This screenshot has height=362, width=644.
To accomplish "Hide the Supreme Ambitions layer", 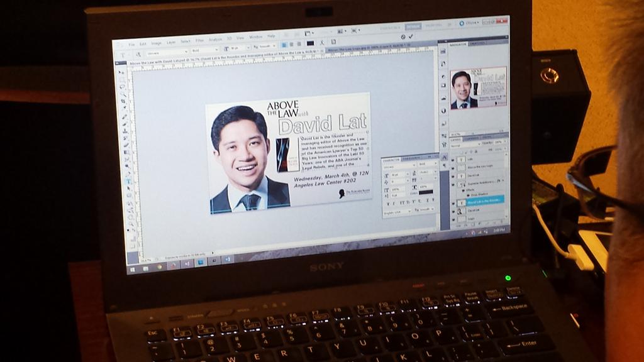I will (453, 185).
